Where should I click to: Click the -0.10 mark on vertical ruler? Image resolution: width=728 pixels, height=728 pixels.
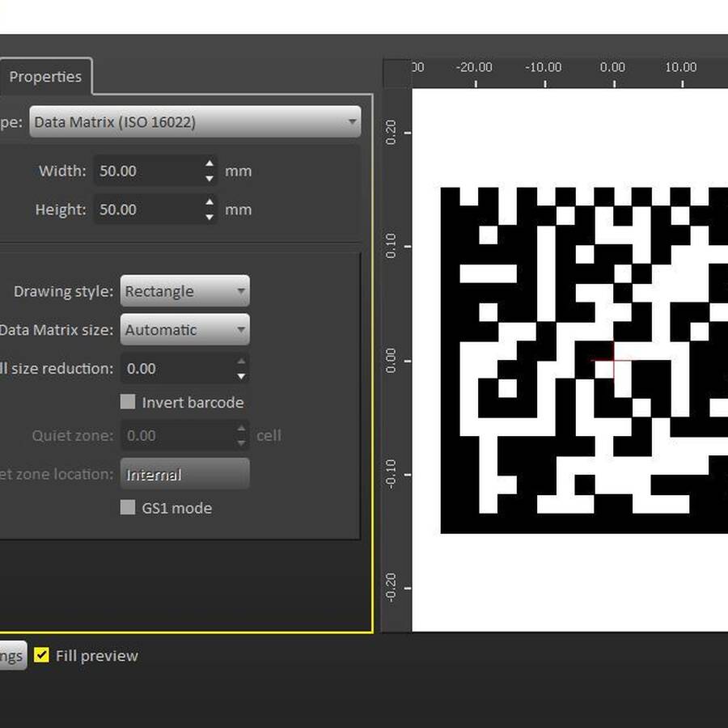[391, 473]
